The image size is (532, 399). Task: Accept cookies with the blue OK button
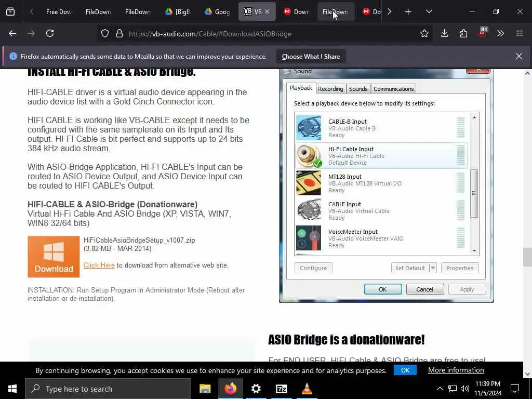405,370
